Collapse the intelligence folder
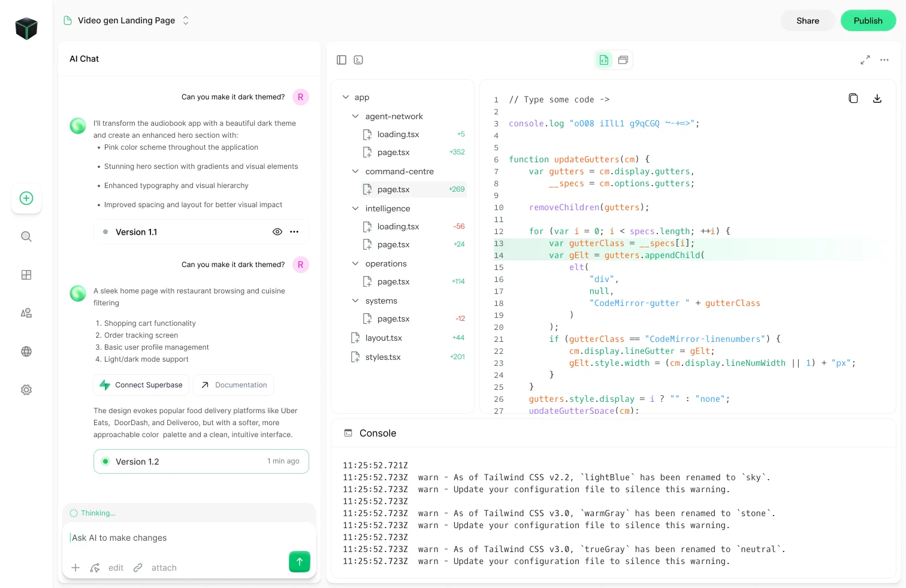The height and width of the screenshot is (588, 906). (355, 208)
